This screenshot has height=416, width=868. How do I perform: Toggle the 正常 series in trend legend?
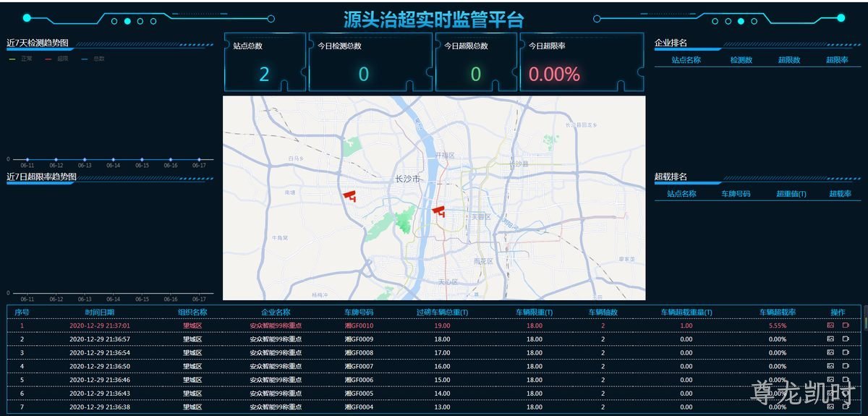point(21,59)
